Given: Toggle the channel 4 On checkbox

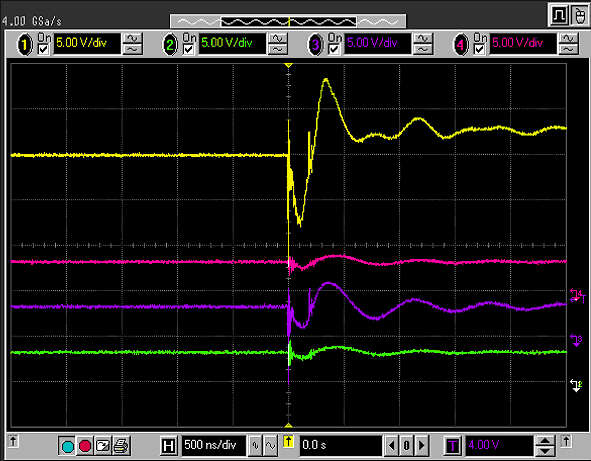Looking at the screenshot, I should [x=479, y=49].
